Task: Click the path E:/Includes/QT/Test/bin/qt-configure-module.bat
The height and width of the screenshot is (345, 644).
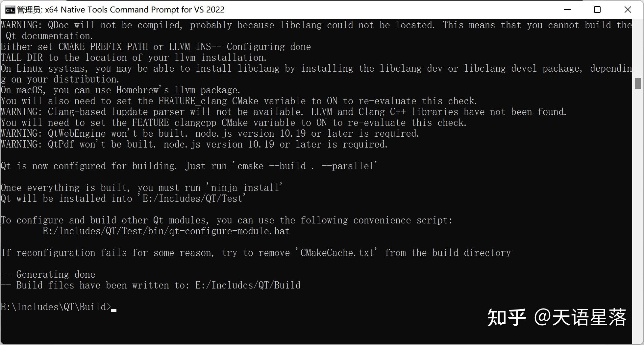Action: point(165,231)
